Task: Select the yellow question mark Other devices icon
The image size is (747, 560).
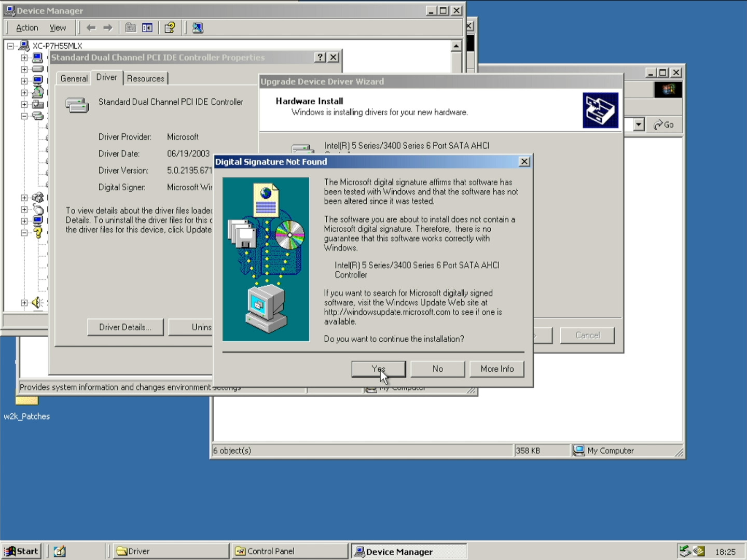Action: pyautogui.click(x=37, y=233)
